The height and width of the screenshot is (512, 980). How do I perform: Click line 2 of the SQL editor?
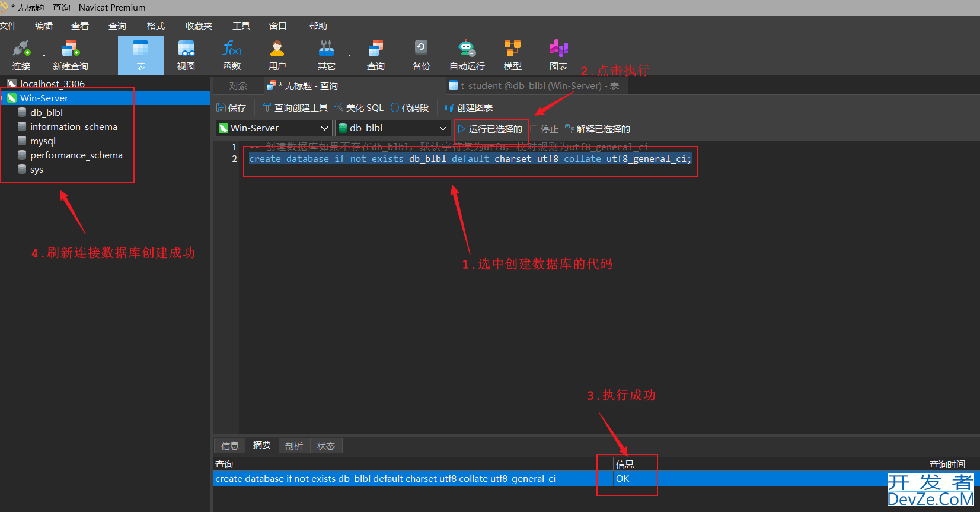click(x=470, y=159)
